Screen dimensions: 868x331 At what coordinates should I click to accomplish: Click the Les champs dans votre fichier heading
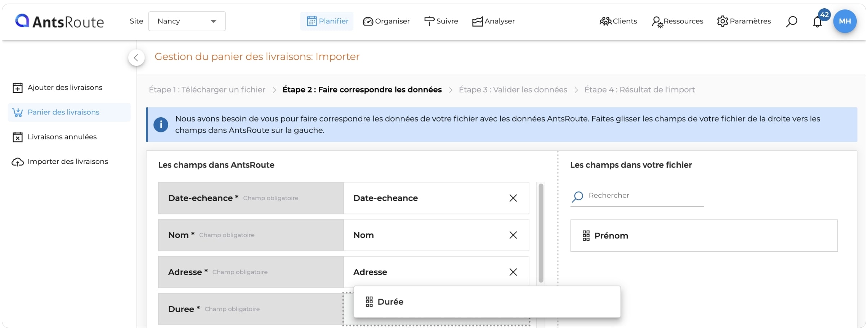(x=631, y=165)
